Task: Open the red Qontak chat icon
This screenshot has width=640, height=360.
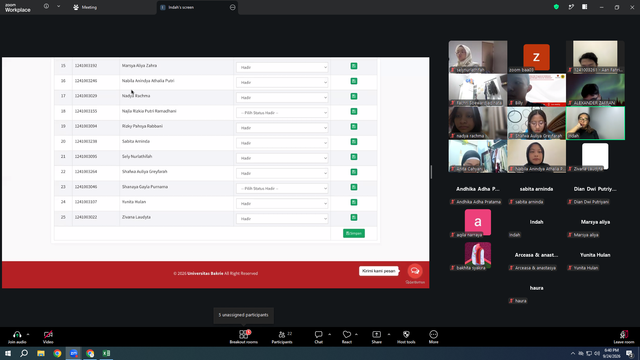Action: click(415, 271)
